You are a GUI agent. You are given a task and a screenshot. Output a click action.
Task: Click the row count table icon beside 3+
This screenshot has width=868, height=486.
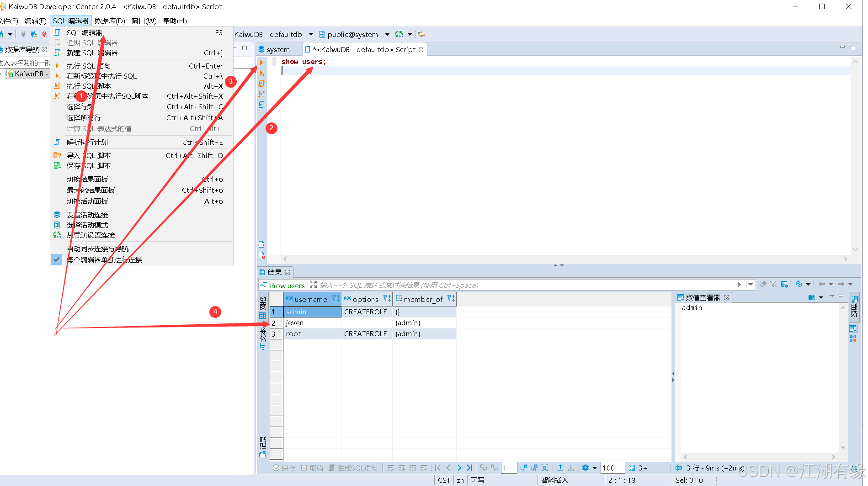pyautogui.click(x=632, y=468)
